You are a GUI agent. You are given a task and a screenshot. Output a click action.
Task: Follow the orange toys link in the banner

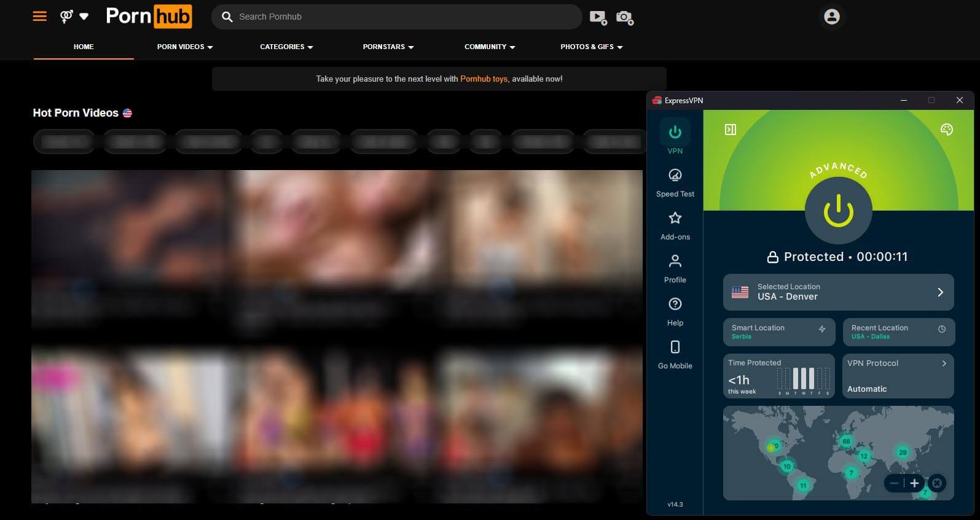point(484,79)
